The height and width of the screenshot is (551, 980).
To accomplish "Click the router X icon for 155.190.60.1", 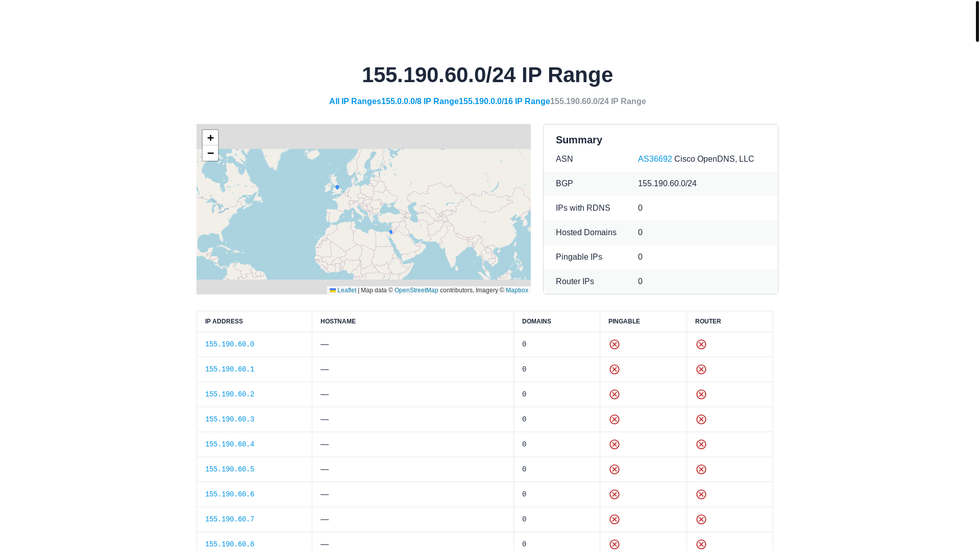I will click(701, 369).
